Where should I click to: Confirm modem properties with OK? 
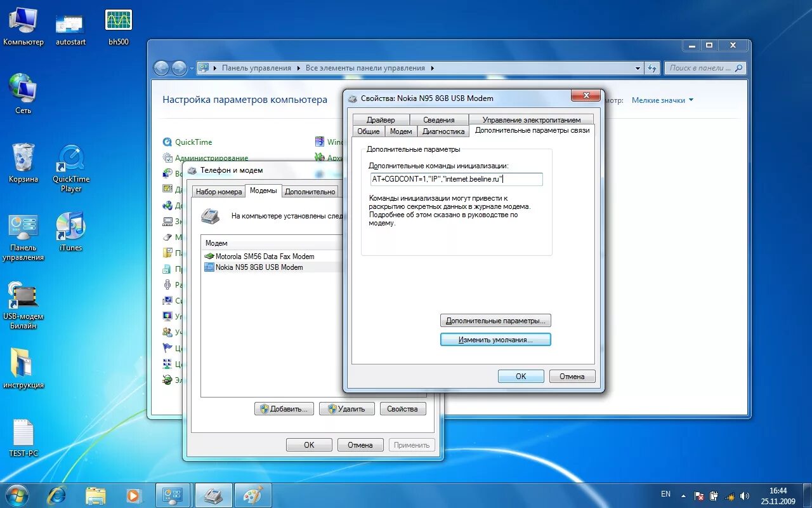521,376
